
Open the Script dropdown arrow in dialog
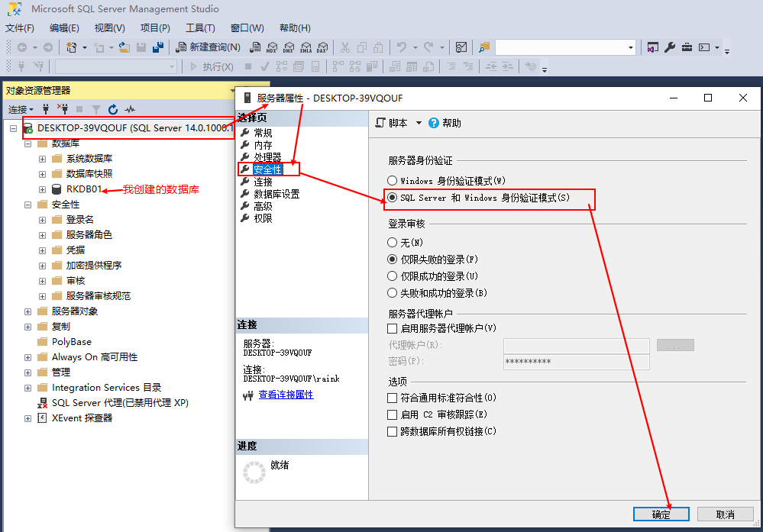tap(419, 123)
